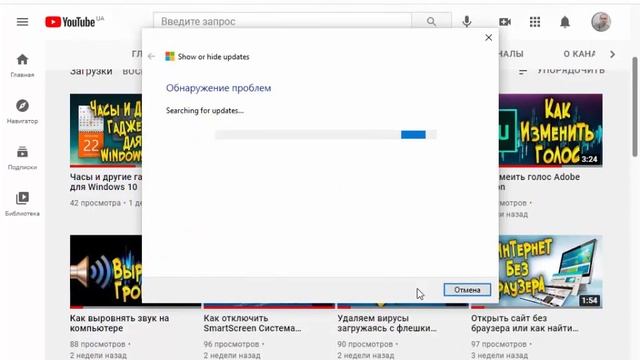Click the Обнаружение проблем heading
Screen dimensions: 640x360
pos(218,88)
